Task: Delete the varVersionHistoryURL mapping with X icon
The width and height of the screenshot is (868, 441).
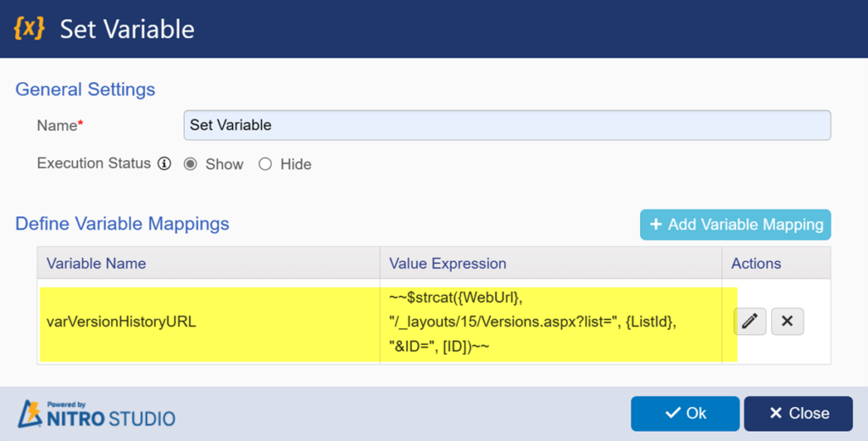Action: 787,321
